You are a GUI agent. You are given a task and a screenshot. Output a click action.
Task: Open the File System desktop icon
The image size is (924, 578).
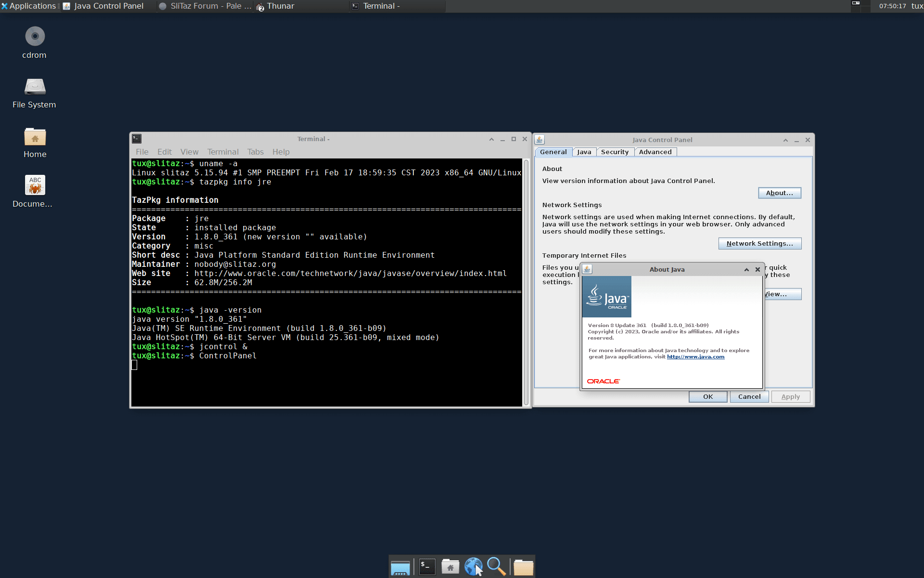click(x=35, y=87)
